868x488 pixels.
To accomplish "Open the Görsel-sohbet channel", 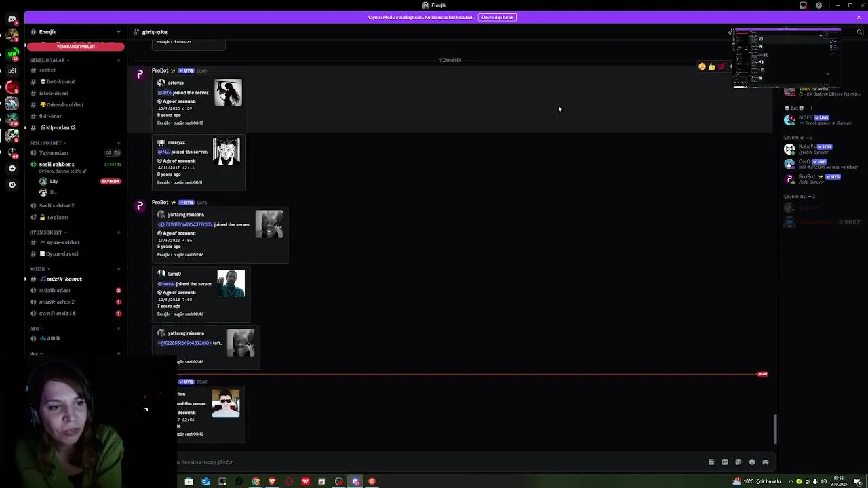I will pyautogui.click(x=75, y=104).
